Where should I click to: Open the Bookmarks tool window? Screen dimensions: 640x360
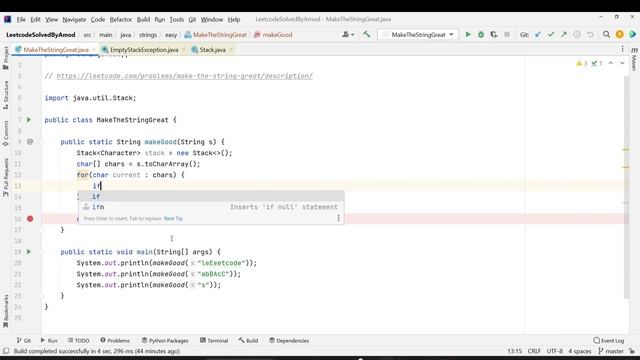pyautogui.click(x=6, y=311)
